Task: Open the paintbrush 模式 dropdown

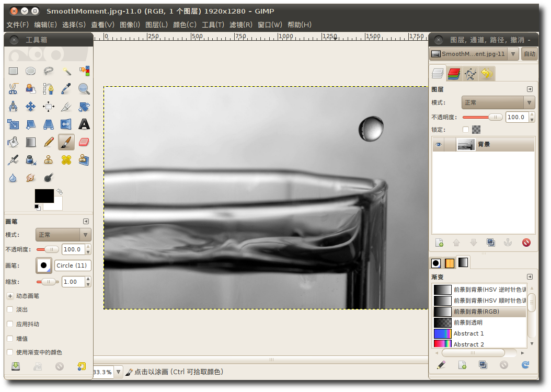Action: pyautogui.click(x=63, y=235)
